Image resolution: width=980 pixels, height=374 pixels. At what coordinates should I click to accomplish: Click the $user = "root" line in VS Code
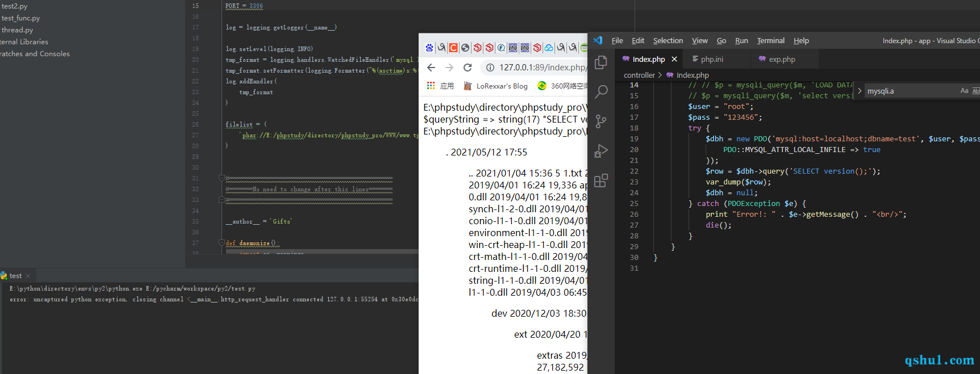pyautogui.click(x=720, y=107)
